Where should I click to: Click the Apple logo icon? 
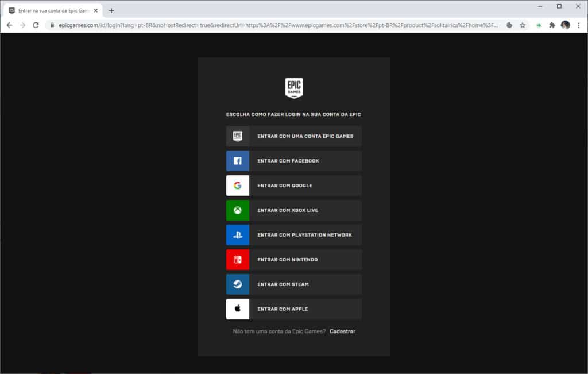click(237, 309)
